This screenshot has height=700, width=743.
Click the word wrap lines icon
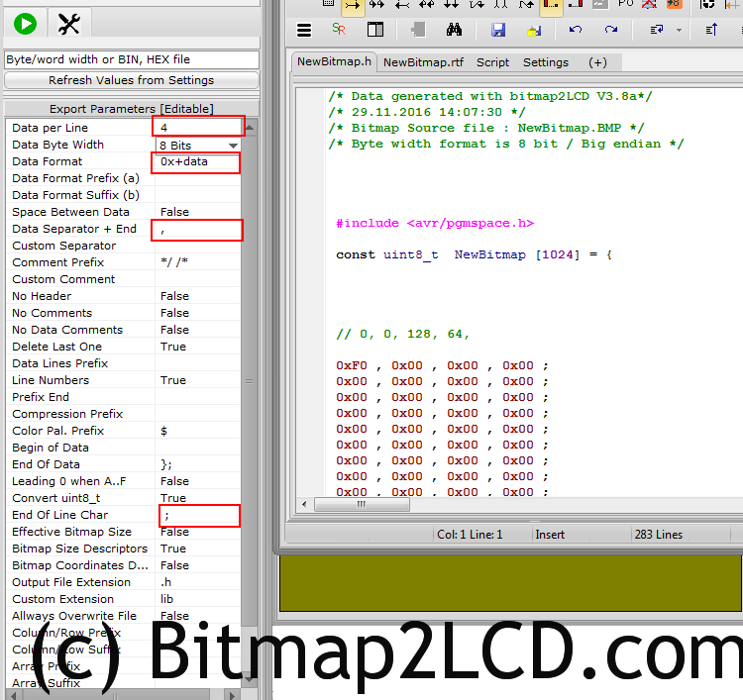point(657,30)
